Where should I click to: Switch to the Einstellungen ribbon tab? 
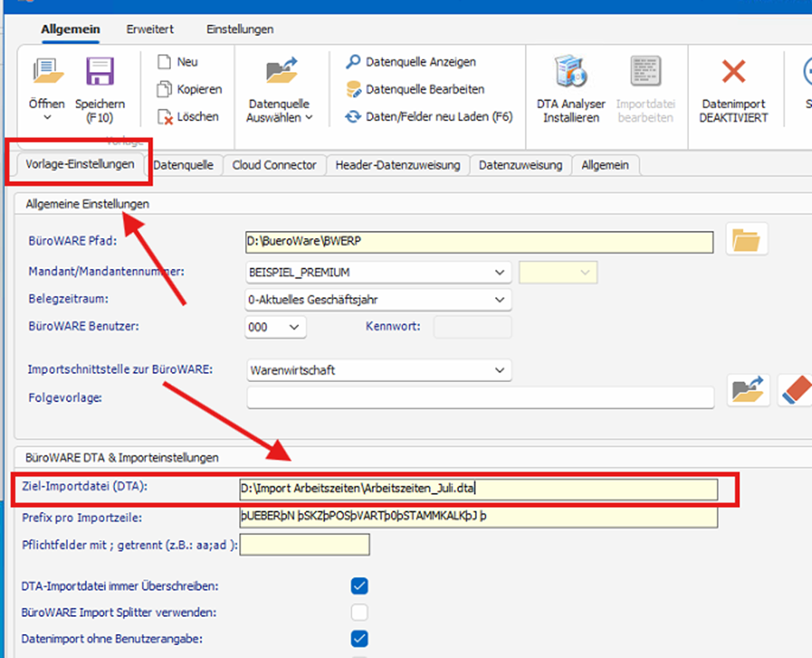(240, 29)
